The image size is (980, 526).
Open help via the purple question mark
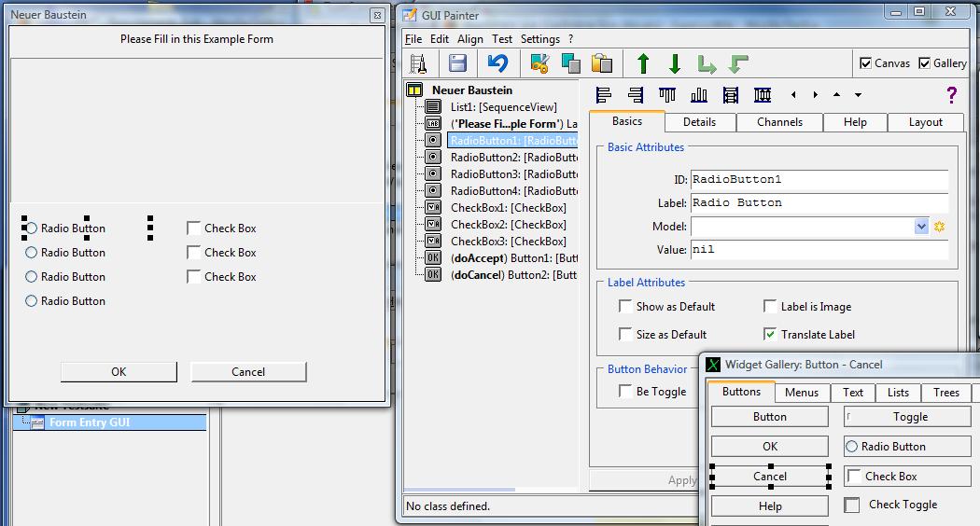coord(951,95)
